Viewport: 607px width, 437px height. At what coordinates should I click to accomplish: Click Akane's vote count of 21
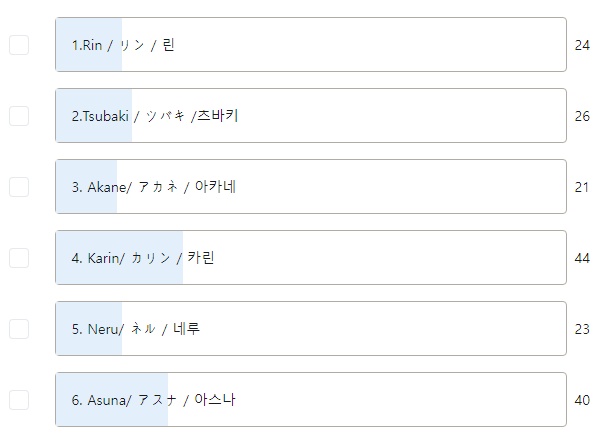(x=583, y=187)
